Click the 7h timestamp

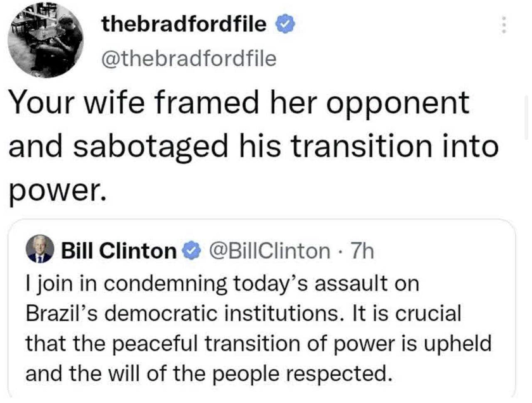tap(362, 251)
